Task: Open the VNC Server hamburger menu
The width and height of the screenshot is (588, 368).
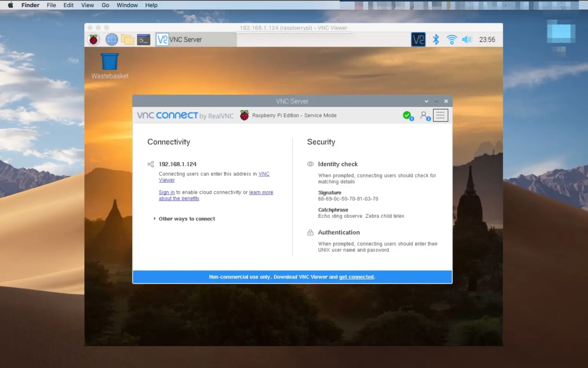Action: (441, 115)
